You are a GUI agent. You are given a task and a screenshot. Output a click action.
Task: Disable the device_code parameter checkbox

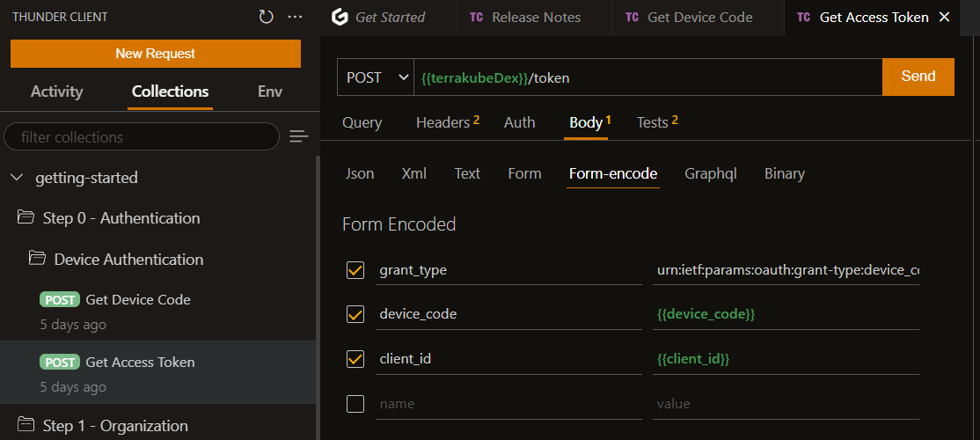[x=355, y=314]
